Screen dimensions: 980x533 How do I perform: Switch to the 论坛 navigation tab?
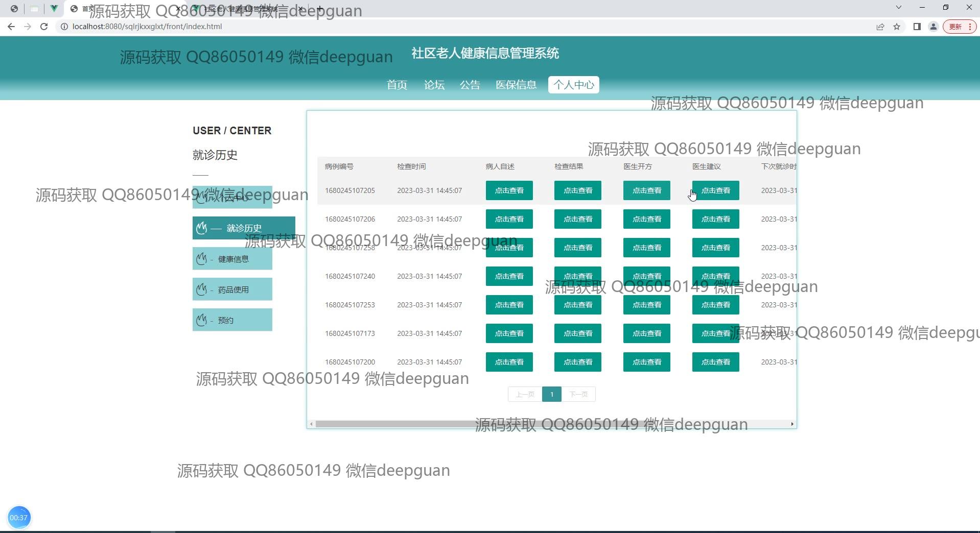[434, 85]
